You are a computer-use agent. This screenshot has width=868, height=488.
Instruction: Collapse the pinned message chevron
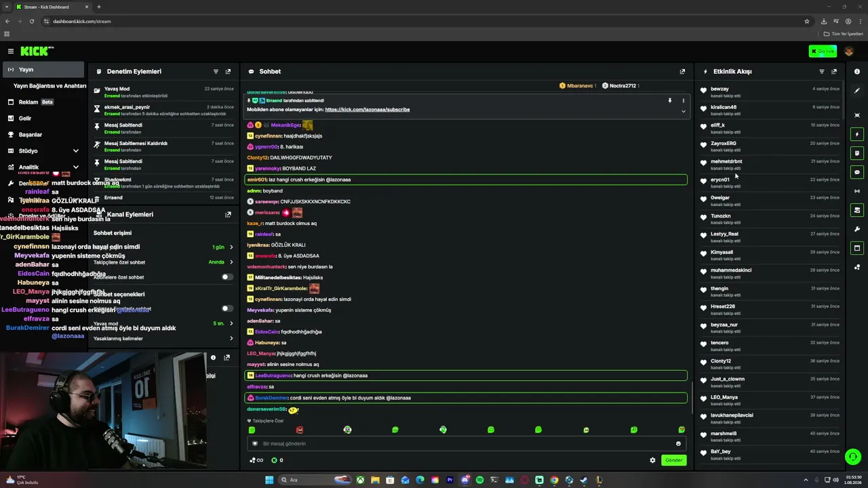(x=683, y=111)
